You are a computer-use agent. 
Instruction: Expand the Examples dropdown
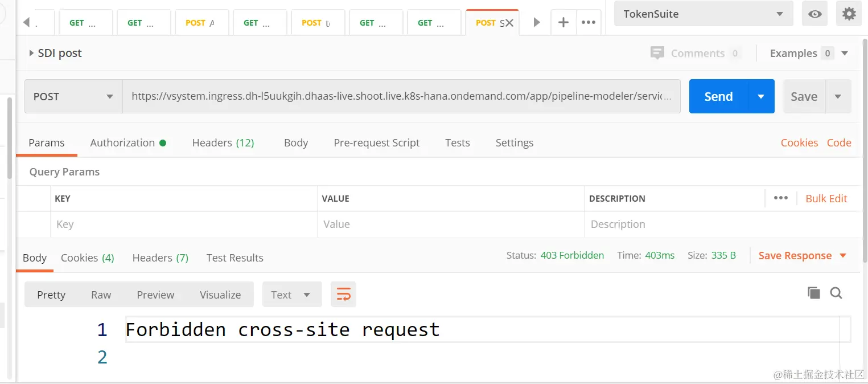pos(845,53)
